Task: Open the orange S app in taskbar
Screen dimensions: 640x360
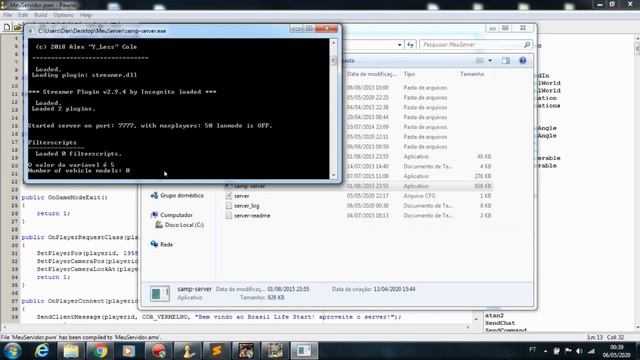Action: pyautogui.click(x=216, y=351)
